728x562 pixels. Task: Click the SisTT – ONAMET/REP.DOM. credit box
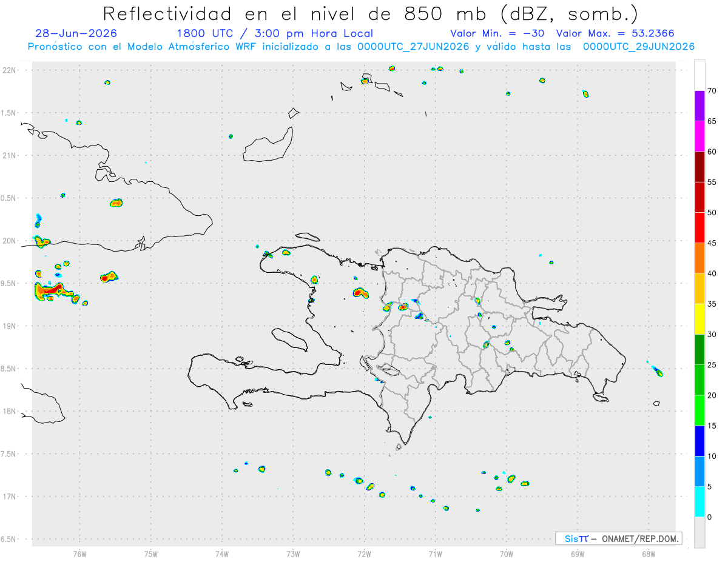pos(619,538)
